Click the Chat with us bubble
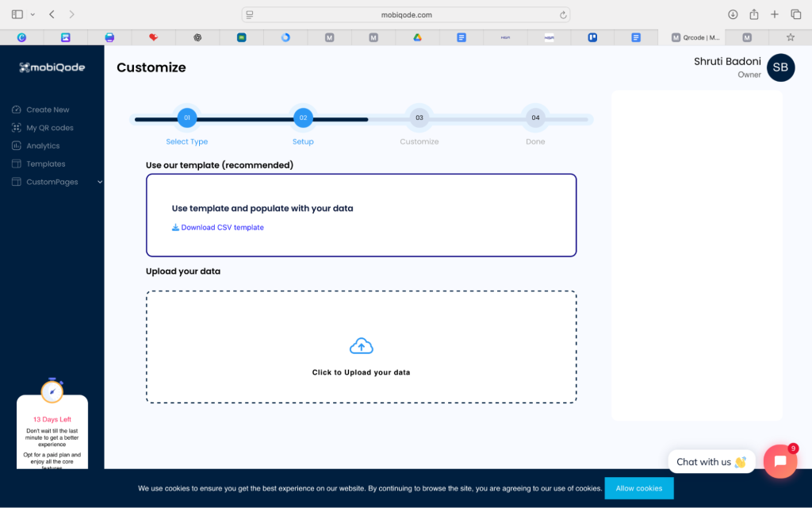This screenshot has height=508, width=812. point(710,462)
